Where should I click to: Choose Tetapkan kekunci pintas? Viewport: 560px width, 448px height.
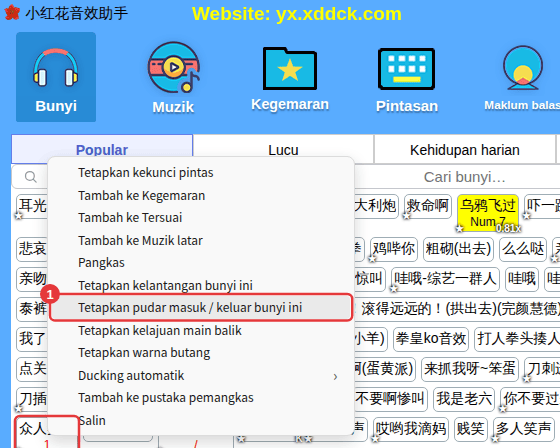click(201, 173)
